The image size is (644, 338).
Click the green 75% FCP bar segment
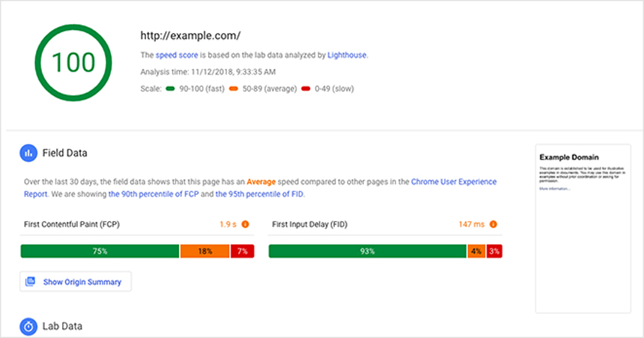tap(100, 251)
